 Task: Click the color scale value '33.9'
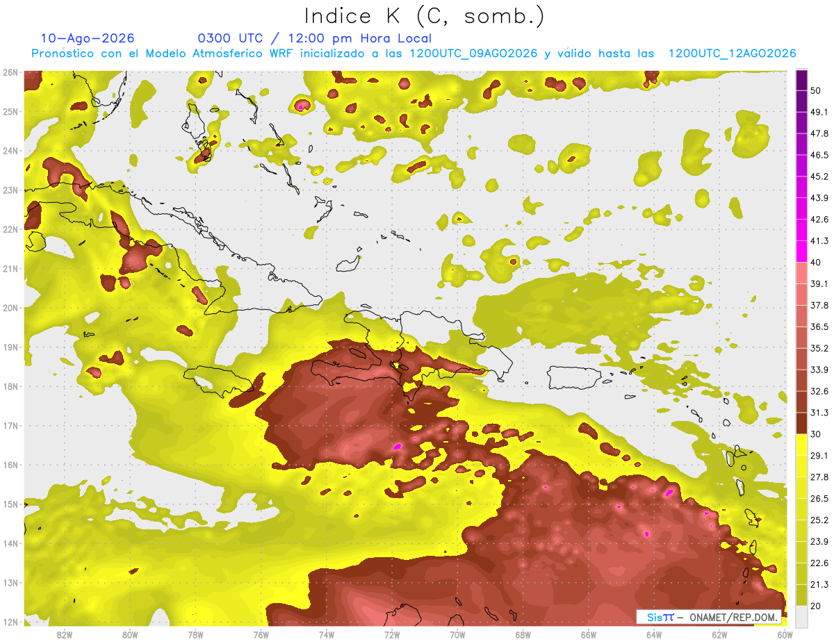point(819,370)
